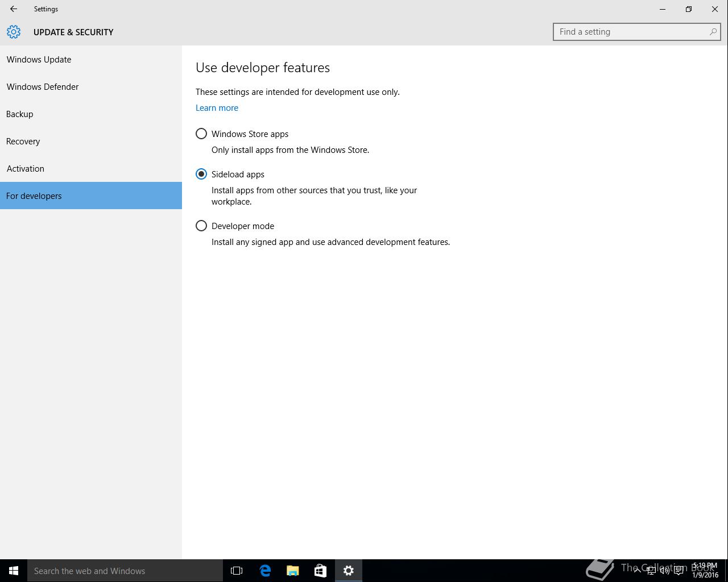Open the Activation page
Image resolution: width=728 pixels, height=582 pixels.
pos(91,168)
